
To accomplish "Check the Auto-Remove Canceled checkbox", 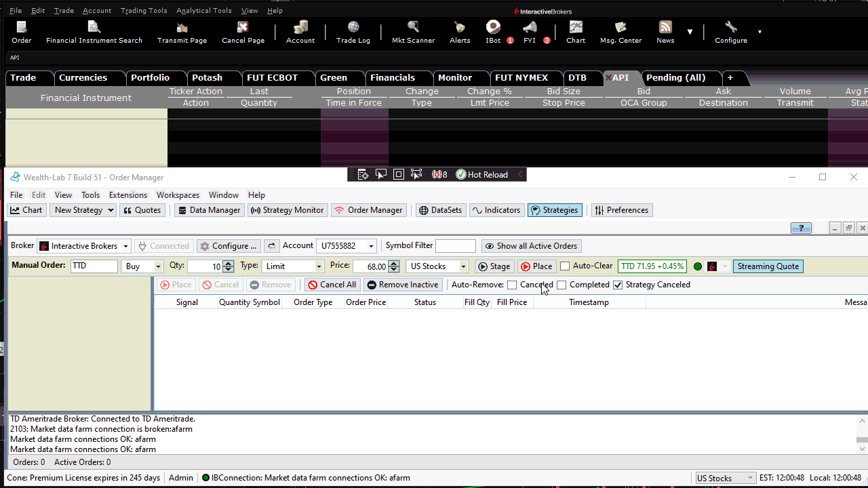I will [x=512, y=285].
